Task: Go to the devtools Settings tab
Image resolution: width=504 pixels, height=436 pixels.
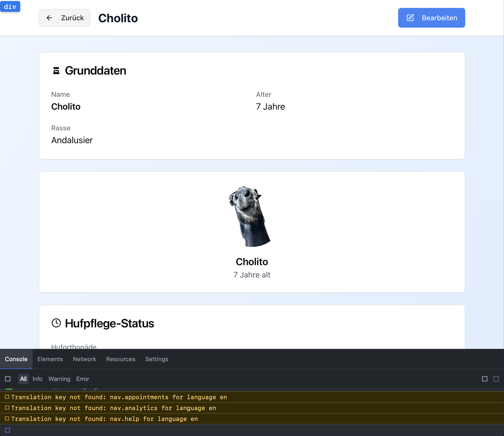Action: [157, 359]
